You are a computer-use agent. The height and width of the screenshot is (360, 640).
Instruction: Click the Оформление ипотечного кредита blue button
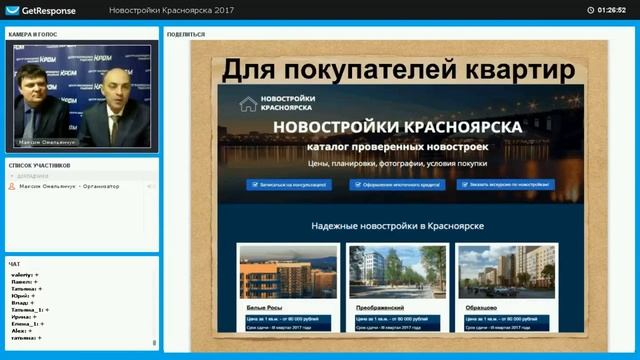click(x=397, y=185)
